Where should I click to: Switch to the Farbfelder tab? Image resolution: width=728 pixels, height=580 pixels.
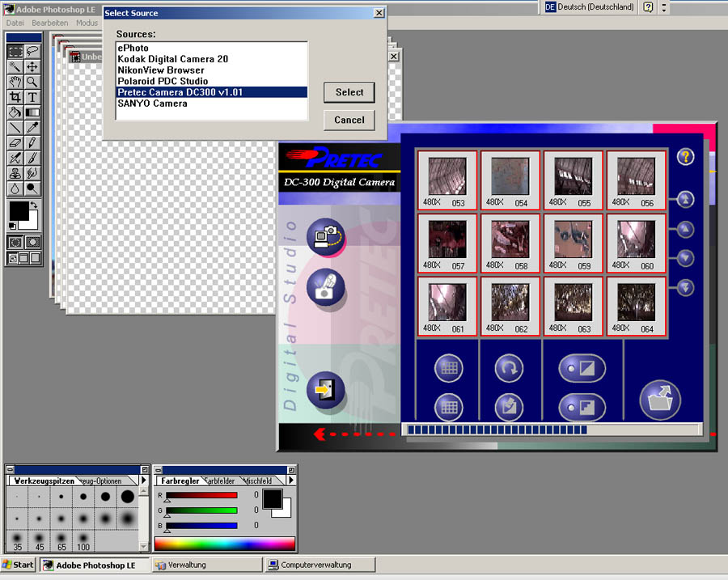click(x=220, y=481)
